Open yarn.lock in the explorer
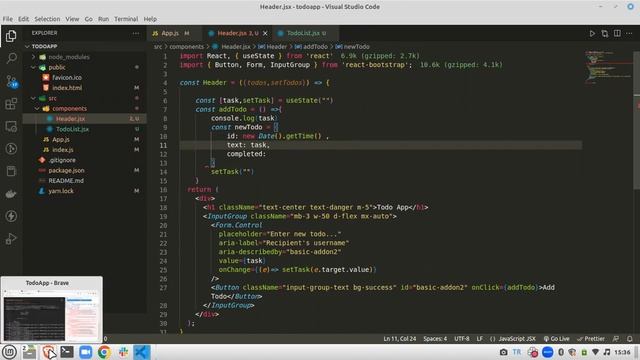This screenshot has width=640, height=360. [x=61, y=191]
